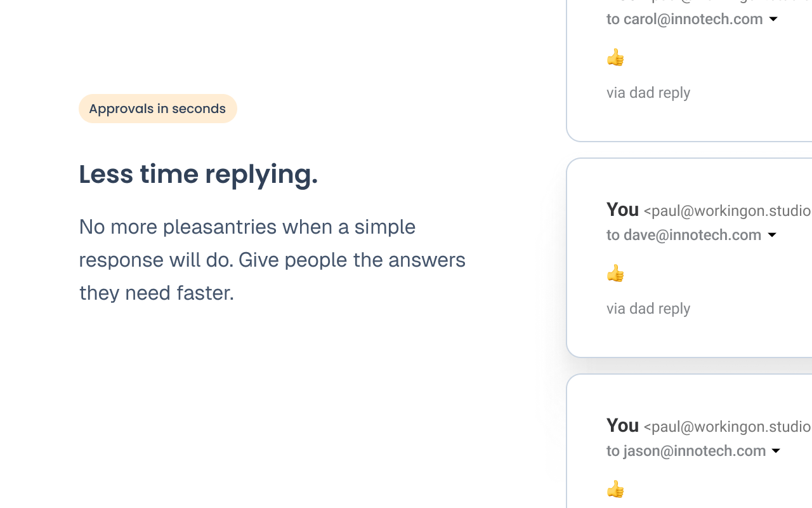Click the 'to dave@innotech.com' recipient line
Screen dimensions: 812x508
[x=683, y=235]
